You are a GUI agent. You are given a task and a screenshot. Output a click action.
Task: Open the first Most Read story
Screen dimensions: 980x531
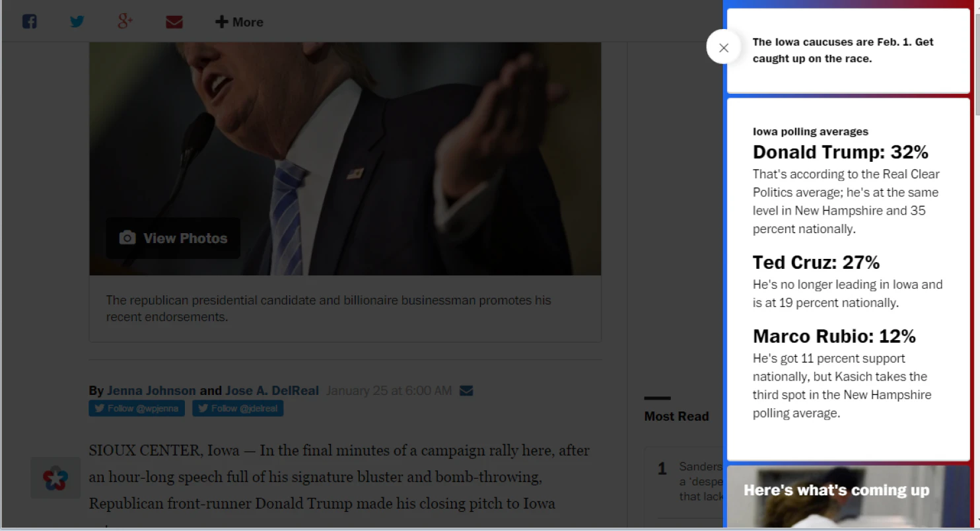[x=683, y=482]
